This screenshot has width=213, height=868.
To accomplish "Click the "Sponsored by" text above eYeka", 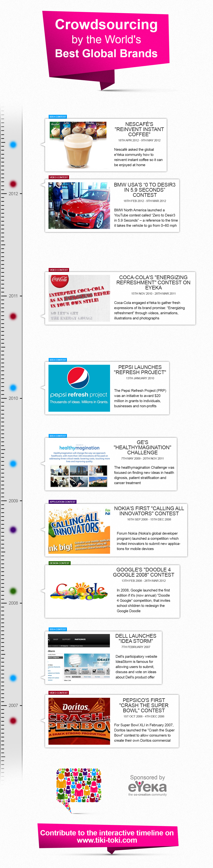I will click(148, 777).
